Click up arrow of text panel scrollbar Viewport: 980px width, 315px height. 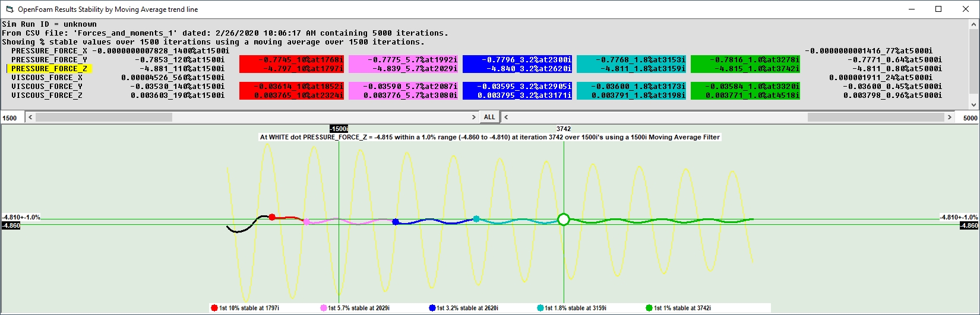(973, 25)
